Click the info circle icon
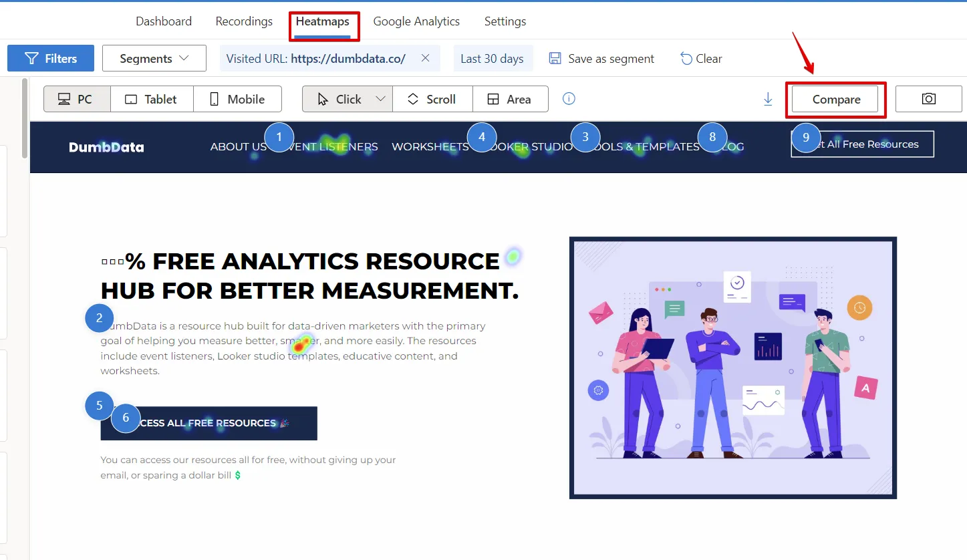 pos(569,99)
